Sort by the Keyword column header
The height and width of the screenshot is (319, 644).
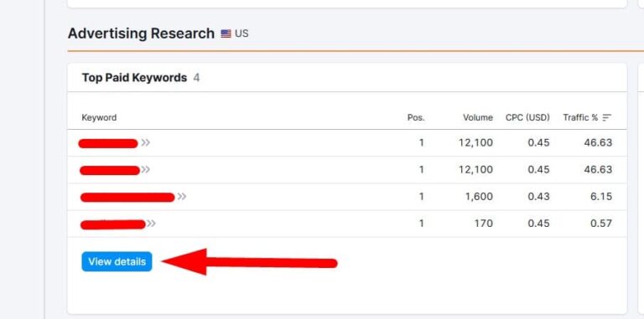coord(99,118)
